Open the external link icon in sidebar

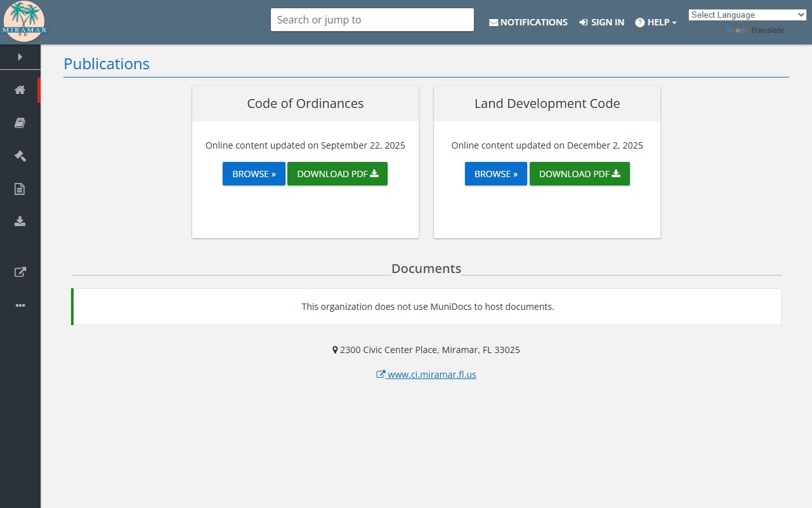pyautogui.click(x=20, y=272)
